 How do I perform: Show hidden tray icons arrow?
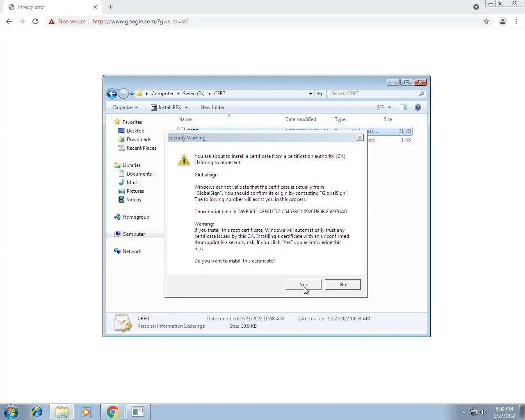pos(463,412)
